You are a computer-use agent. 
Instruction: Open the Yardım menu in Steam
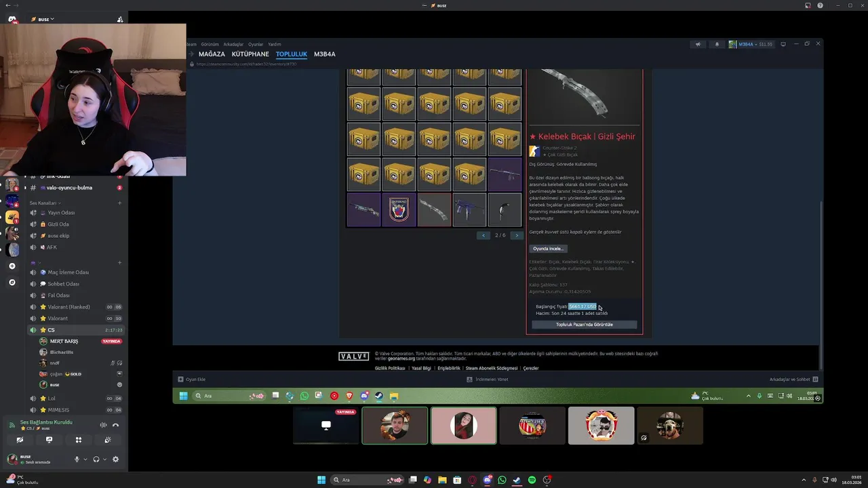coord(275,44)
